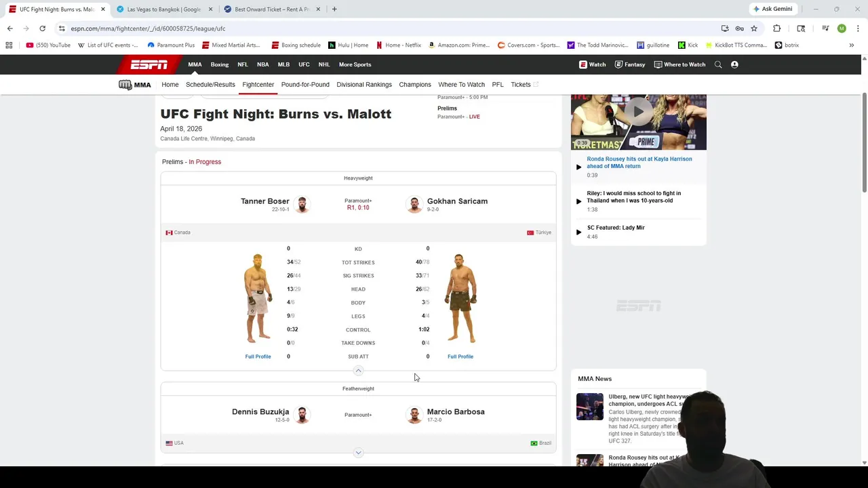
Task: Open Champions subnav
Action: tap(415, 85)
